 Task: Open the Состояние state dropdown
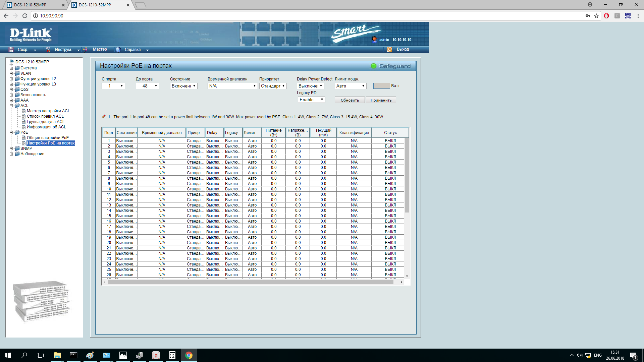click(183, 86)
